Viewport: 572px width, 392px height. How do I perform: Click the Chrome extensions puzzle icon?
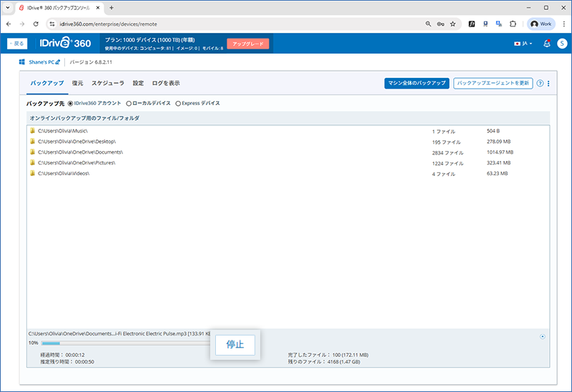point(512,24)
